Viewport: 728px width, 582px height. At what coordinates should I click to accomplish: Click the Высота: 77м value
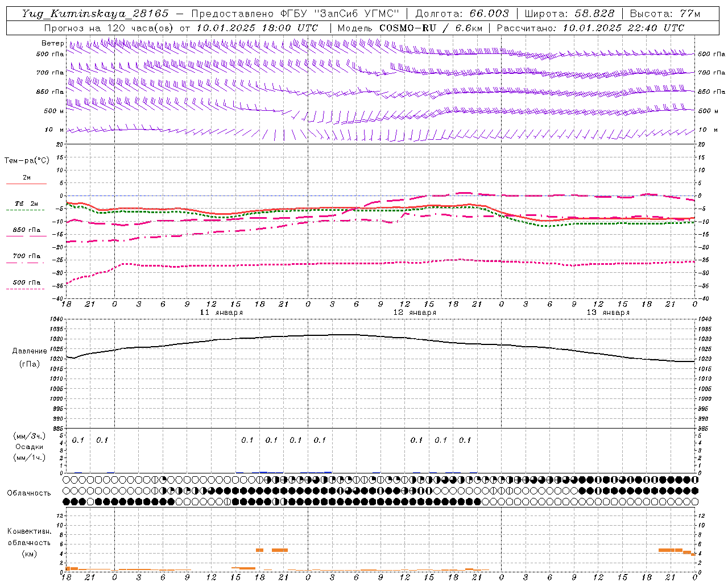665,14
